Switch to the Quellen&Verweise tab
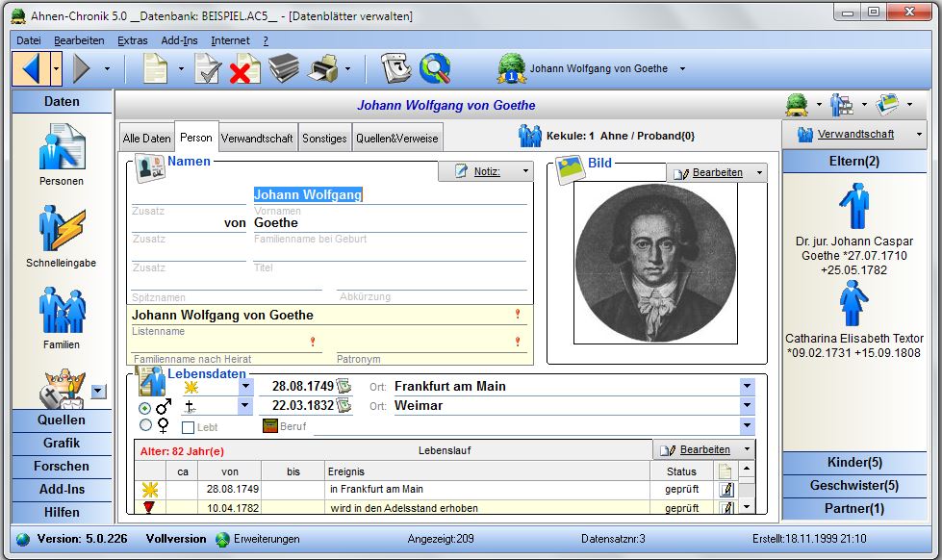The height and width of the screenshot is (560, 942). pyautogui.click(x=397, y=138)
